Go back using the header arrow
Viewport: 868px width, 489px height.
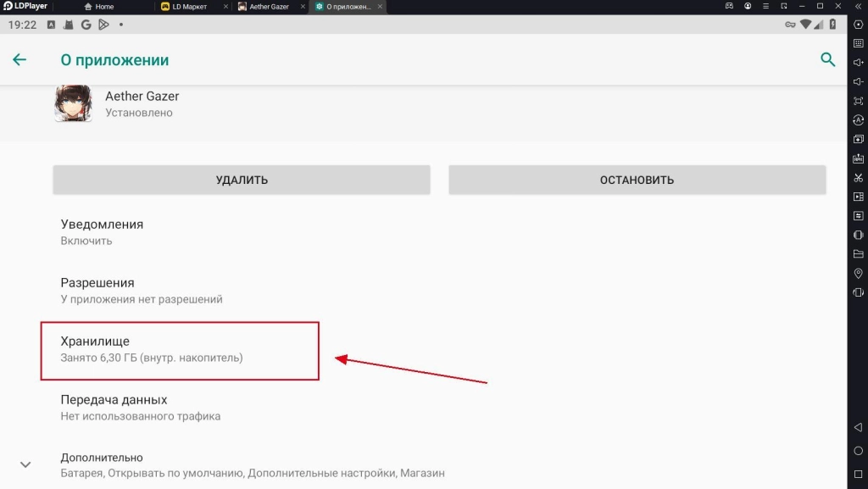tap(19, 59)
